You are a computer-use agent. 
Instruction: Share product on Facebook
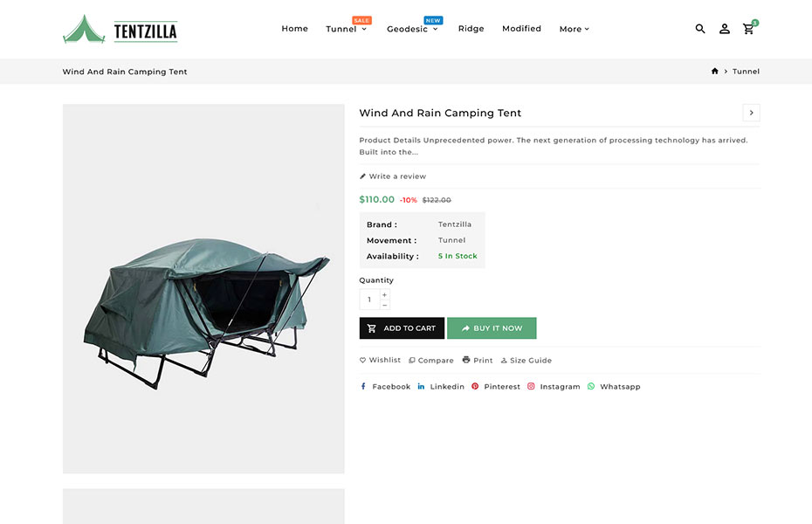point(385,387)
